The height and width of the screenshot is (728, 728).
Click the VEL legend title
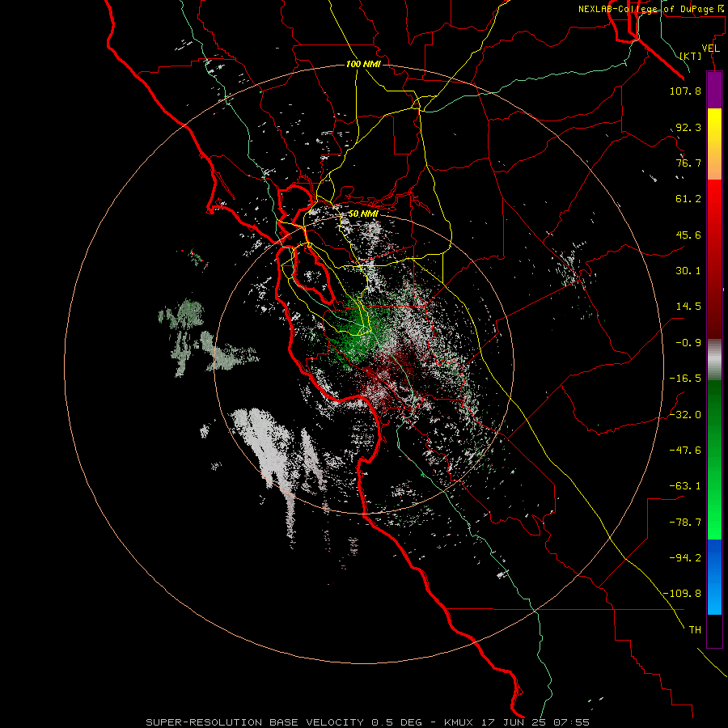pos(710,49)
